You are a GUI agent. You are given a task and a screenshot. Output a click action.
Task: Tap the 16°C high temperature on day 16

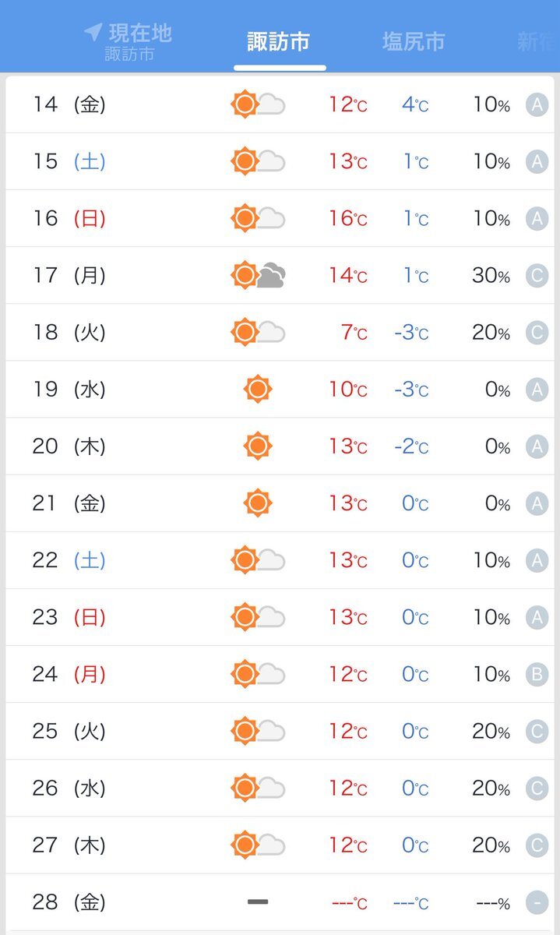click(x=347, y=219)
